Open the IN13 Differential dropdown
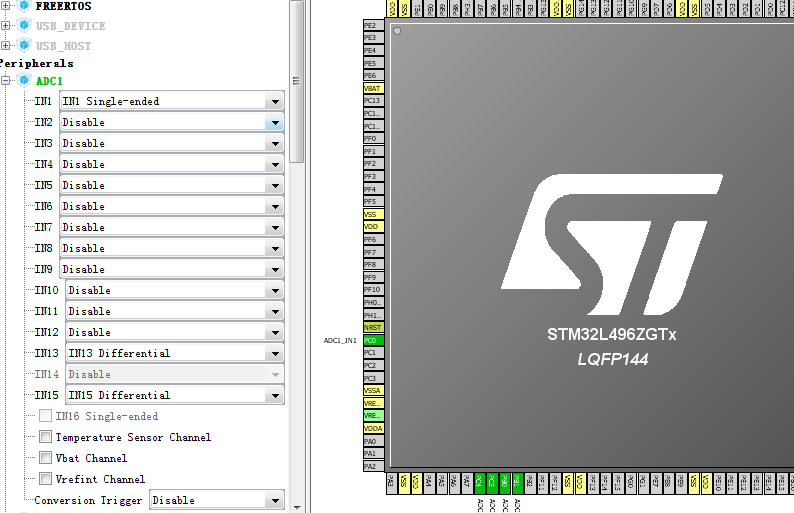This screenshot has height=513, width=794. 175,353
